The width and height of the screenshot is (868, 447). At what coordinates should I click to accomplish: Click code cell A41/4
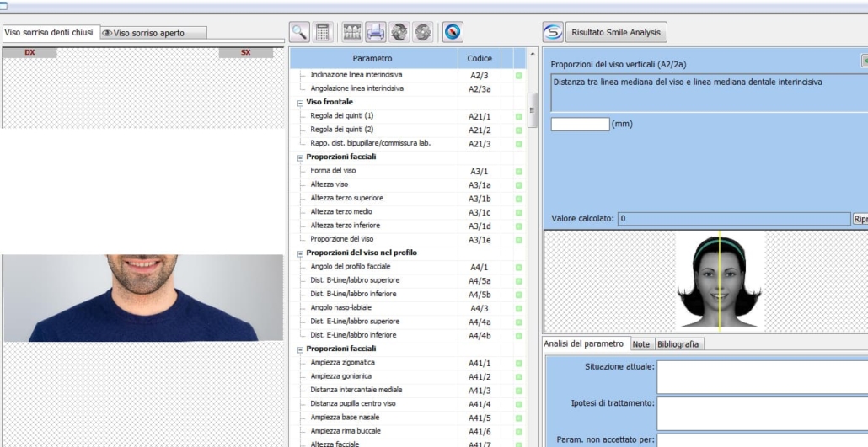pos(480,404)
